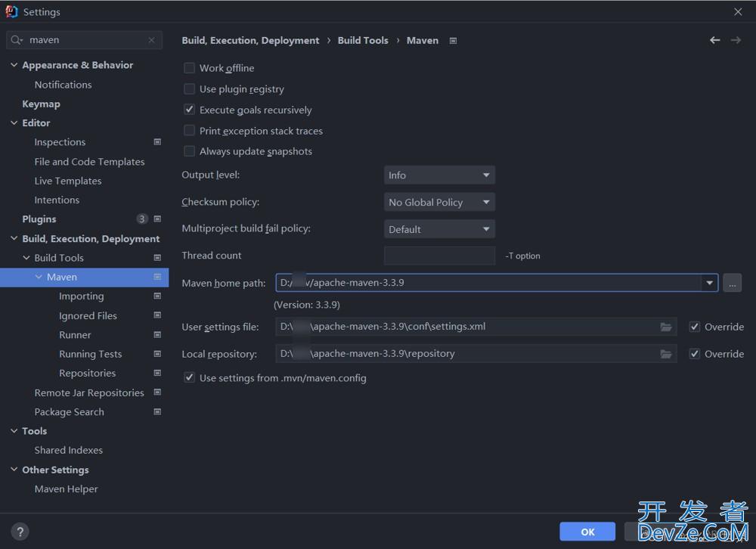
Task: Click project icon next to Plugins
Action: coord(157,219)
